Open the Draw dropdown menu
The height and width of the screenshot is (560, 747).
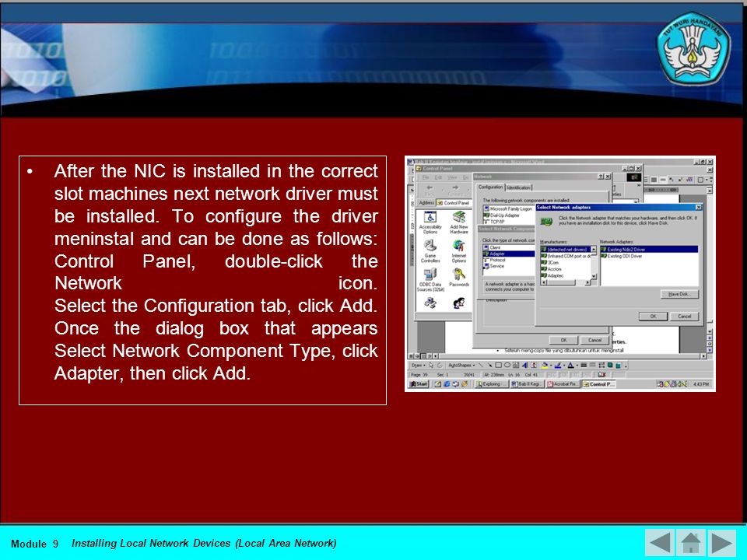(x=417, y=366)
